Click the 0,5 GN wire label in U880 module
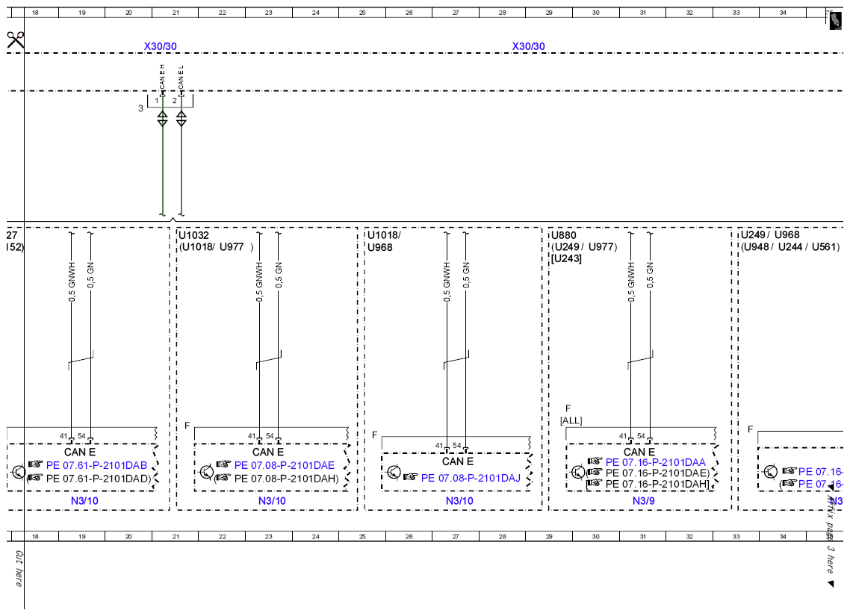850x616 pixels. pyautogui.click(x=650, y=276)
